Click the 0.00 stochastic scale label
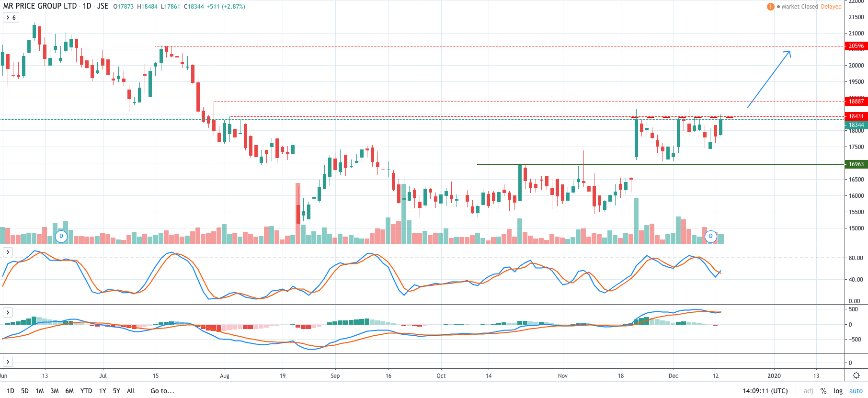The width and height of the screenshot is (868, 398). (x=854, y=301)
